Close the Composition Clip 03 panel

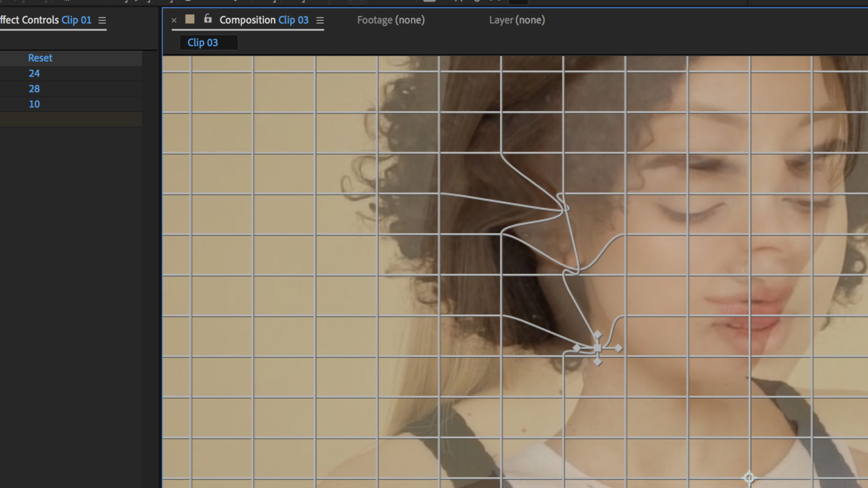pyautogui.click(x=174, y=20)
